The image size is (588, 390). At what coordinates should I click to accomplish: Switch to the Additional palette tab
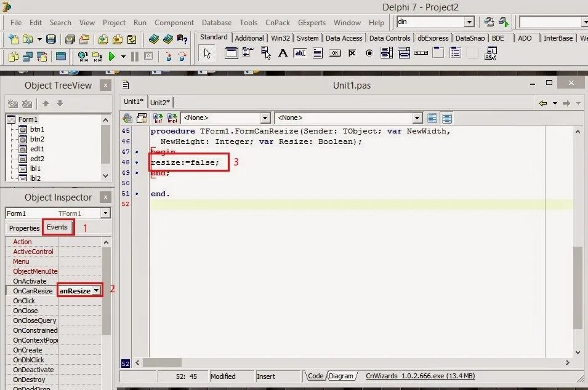(x=249, y=38)
